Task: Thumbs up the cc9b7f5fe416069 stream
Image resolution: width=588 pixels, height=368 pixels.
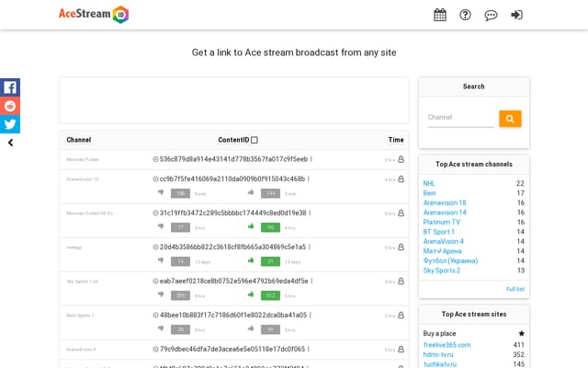Action: click(x=251, y=192)
